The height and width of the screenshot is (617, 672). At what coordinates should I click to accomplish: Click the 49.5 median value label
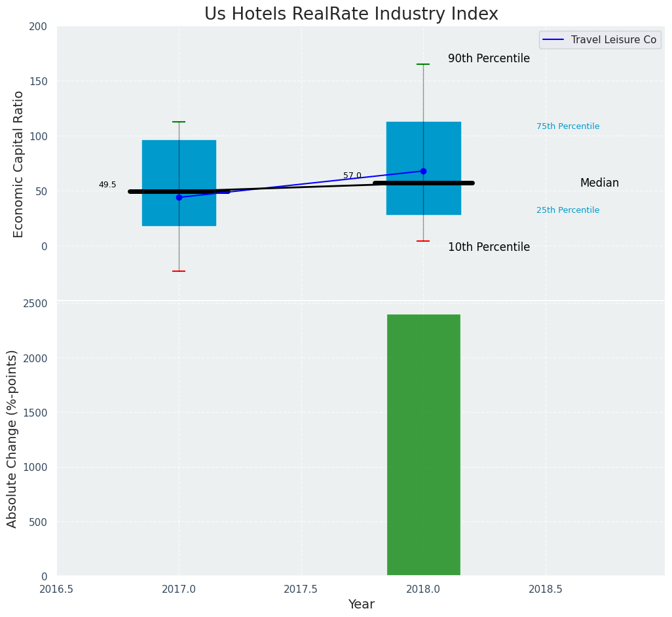pyautogui.click(x=107, y=185)
